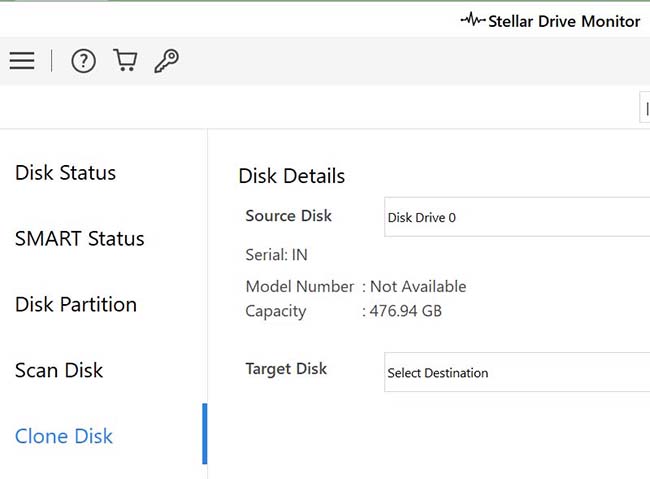Image resolution: width=650 pixels, height=479 pixels.
Task: Click the Serial: IN text
Action: coord(276,255)
